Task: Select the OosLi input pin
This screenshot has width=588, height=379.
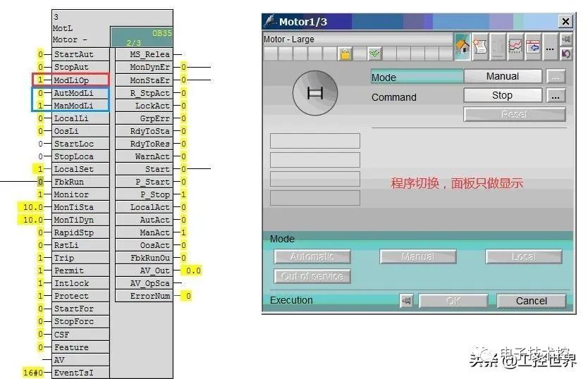Action: [81, 131]
